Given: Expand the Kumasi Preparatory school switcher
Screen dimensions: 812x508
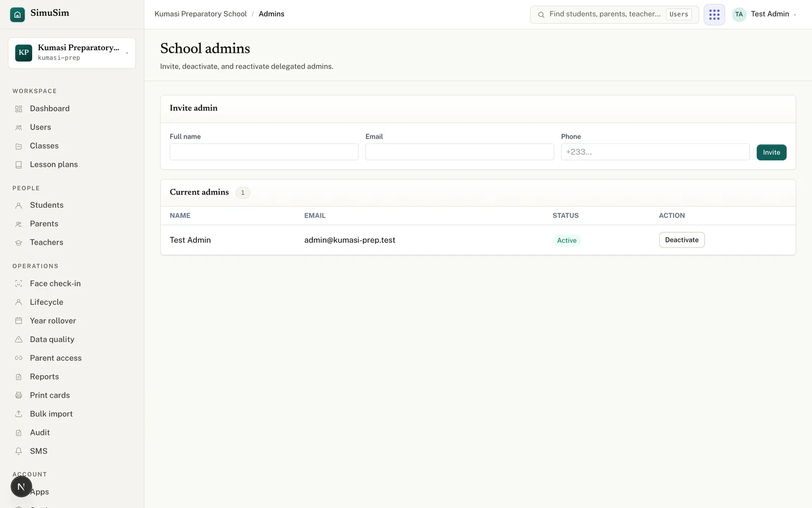Looking at the screenshot, I should [72, 53].
